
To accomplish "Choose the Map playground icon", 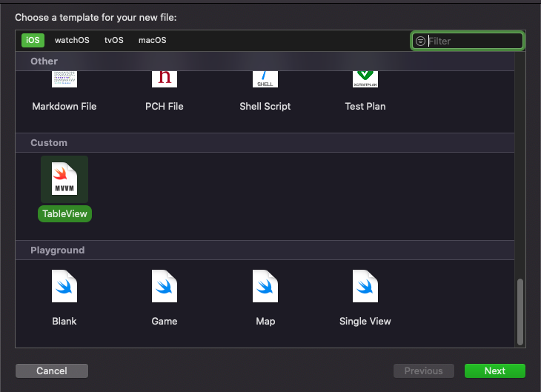I will pyautogui.click(x=265, y=286).
